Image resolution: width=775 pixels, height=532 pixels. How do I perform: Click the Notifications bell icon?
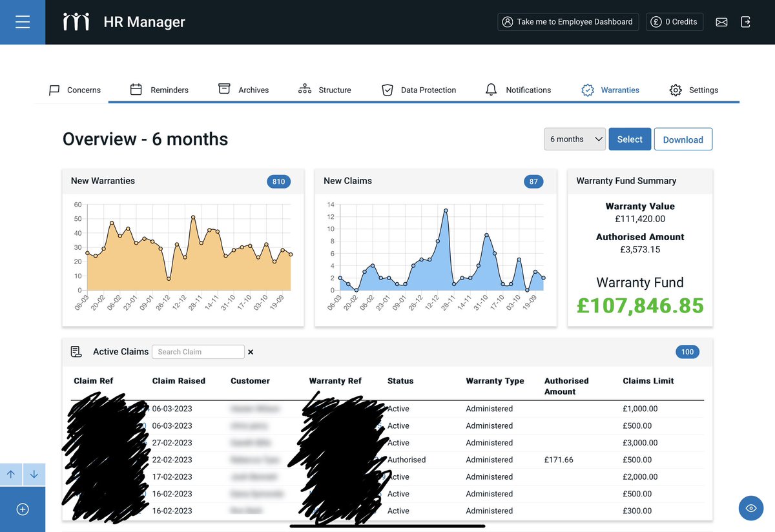(491, 90)
